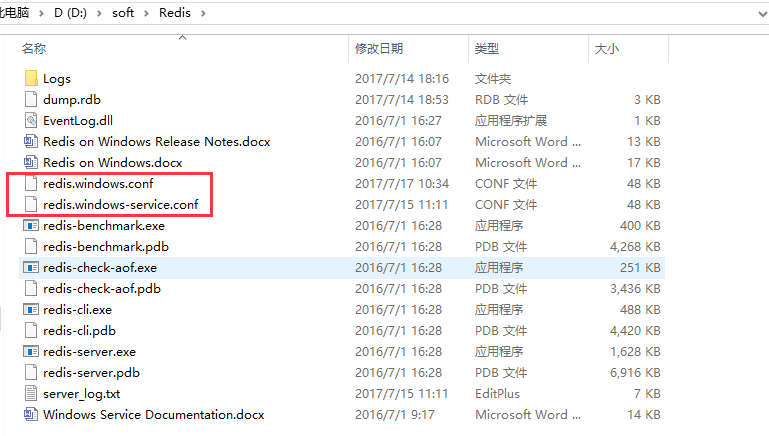Screen dimensions: 769x436
Task: Select the Release Notes Word document icon
Action: (31, 142)
